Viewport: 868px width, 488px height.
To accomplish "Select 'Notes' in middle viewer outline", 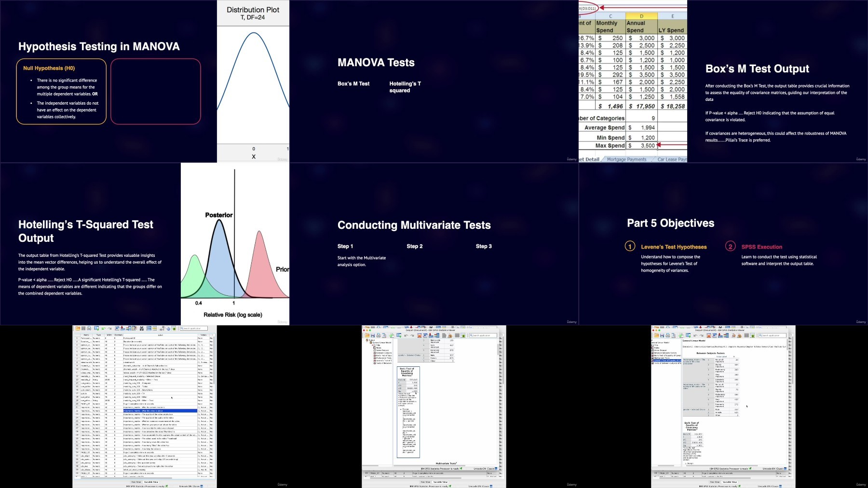I will tap(378, 348).
